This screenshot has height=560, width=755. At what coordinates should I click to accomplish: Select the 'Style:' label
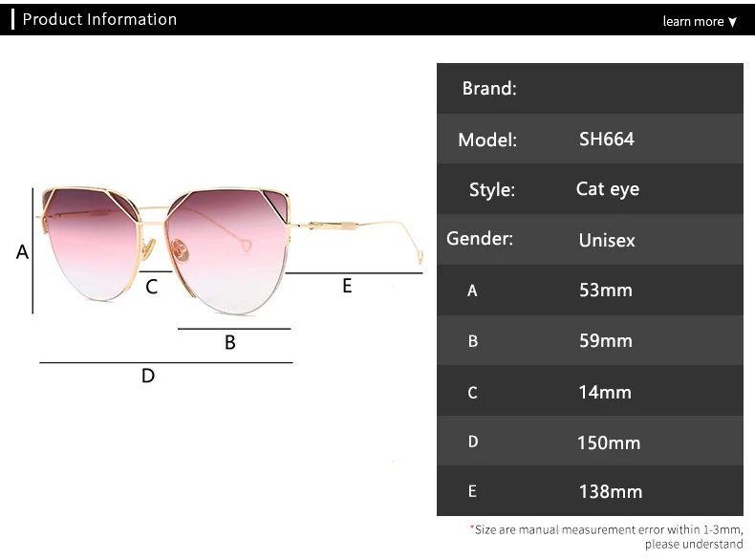[492, 190]
